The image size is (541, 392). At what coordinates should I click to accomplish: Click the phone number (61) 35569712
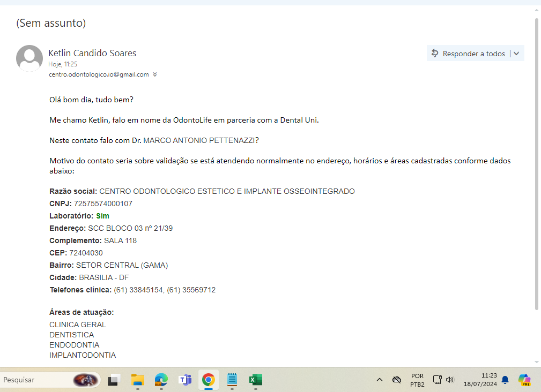pos(191,290)
